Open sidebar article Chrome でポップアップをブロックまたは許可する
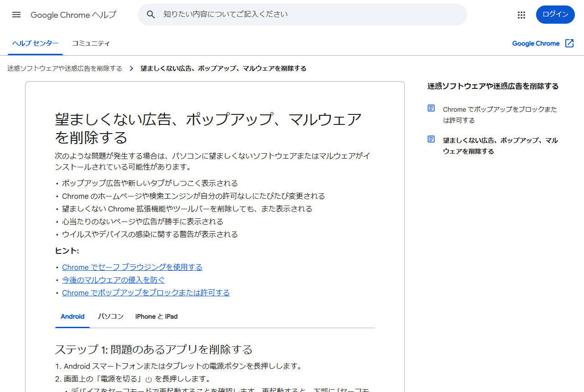Screen dimensions: 584x392 pyautogui.click(x=500, y=115)
